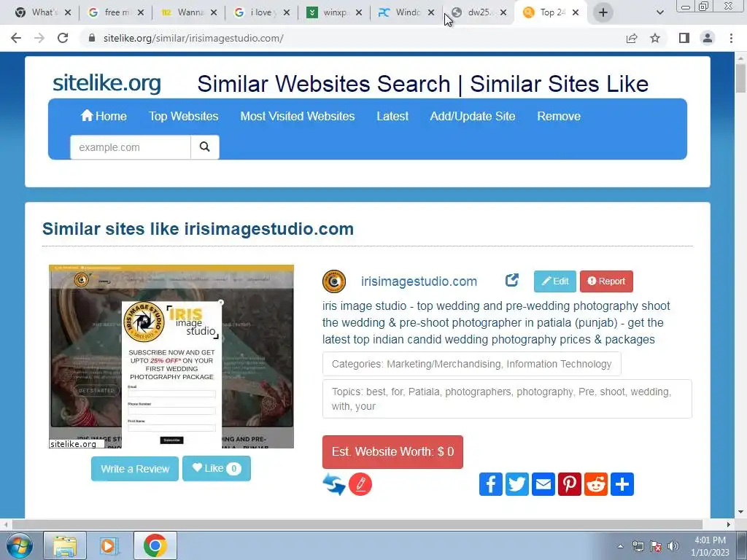Click the Action Center flag icon
The image size is (747, 560).
click(x=656, y=546)
